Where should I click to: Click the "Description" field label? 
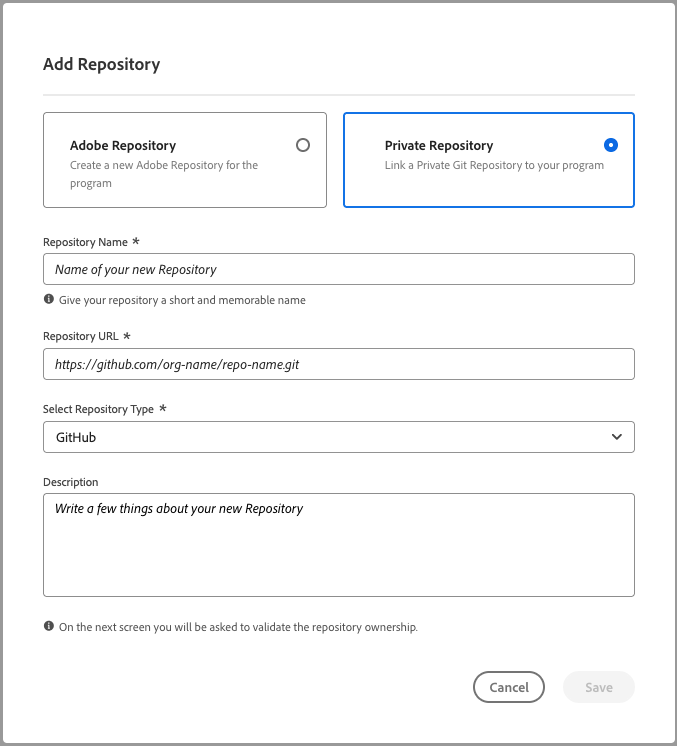(71, 482)
